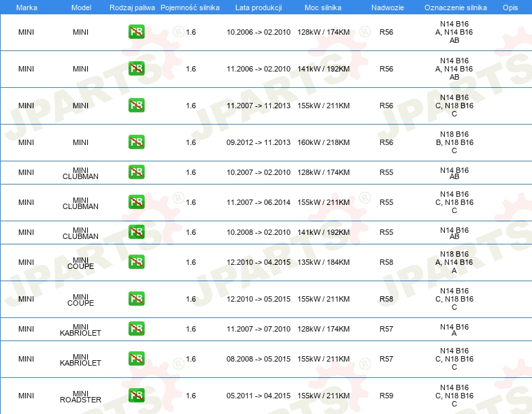Click R55 body code in 10.2008 row
This screenshot has height=414, width=532.
[x=386, y=232]
